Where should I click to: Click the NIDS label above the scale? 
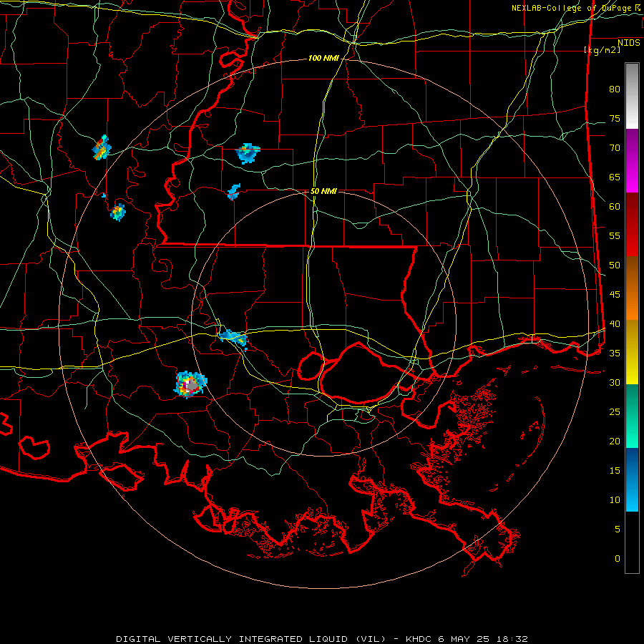pos(628,43)
